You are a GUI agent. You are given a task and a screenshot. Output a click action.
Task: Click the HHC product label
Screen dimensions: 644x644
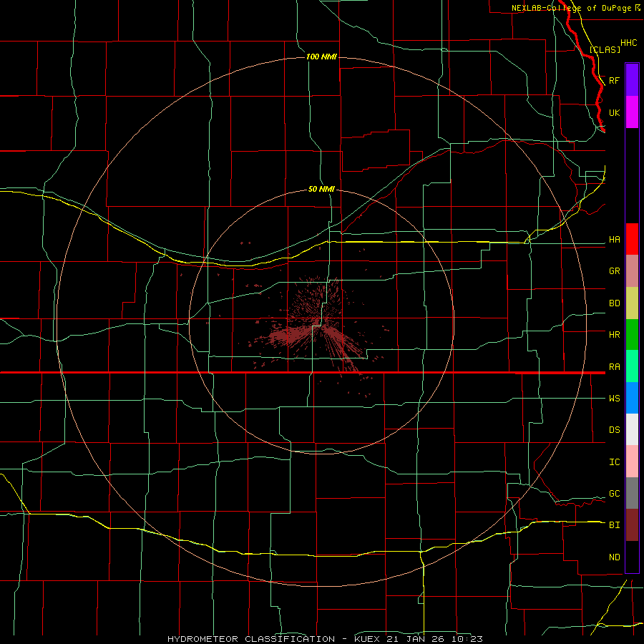pyautogui.click(x=628, y=43)
